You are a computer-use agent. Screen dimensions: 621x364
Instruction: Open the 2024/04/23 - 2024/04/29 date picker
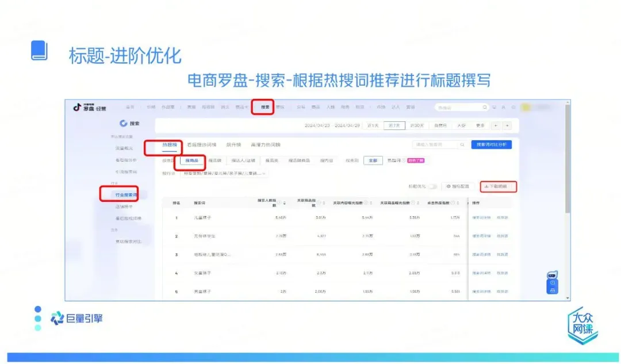click(332, 125)
